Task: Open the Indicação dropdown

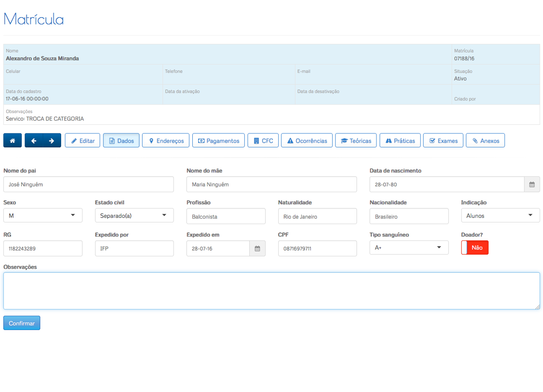Action: [x=500, y=216]
